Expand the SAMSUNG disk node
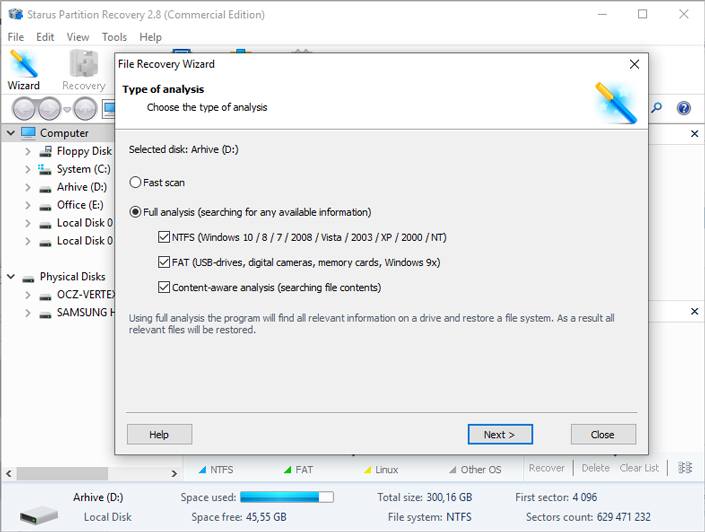This screenshot has height=532, width=705. (27, 313)
